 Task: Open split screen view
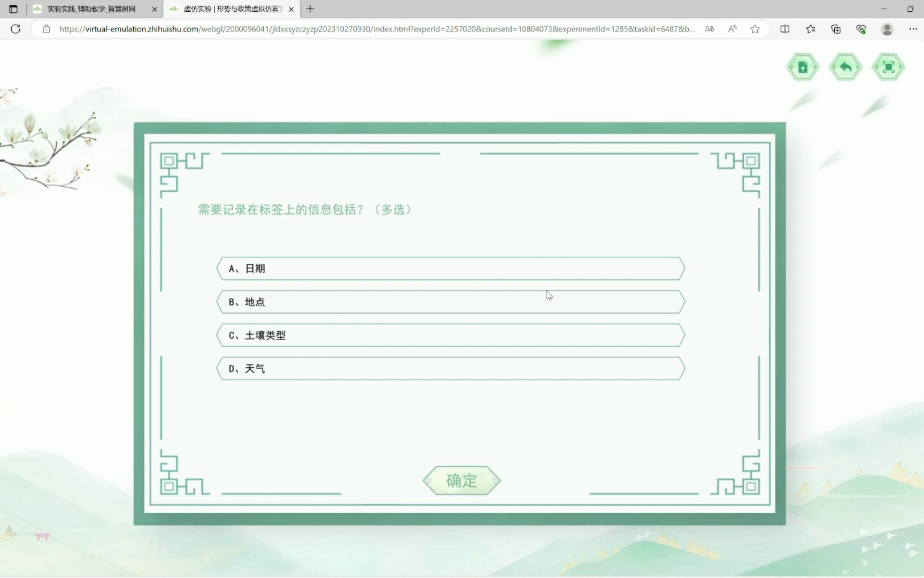785,29
